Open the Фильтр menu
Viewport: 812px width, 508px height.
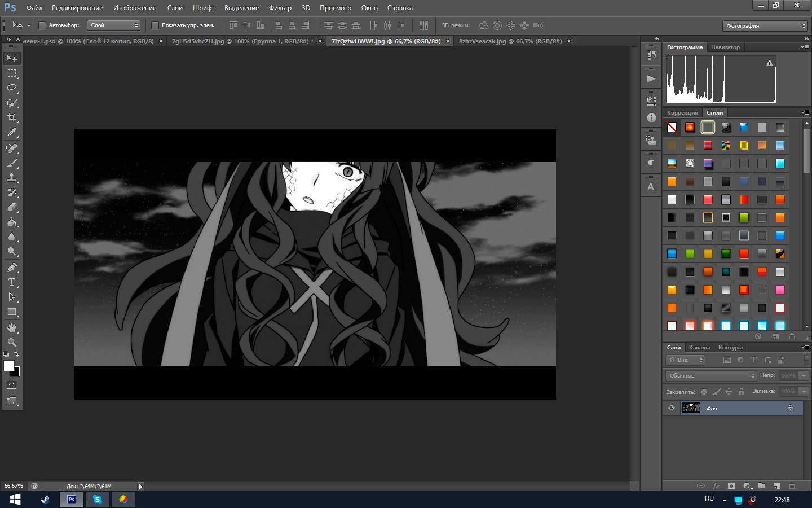coord(280,8)
